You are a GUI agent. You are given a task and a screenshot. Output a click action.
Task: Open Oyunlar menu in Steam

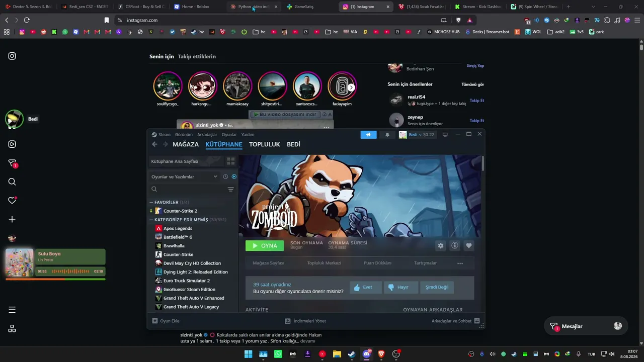coord(229,135)
